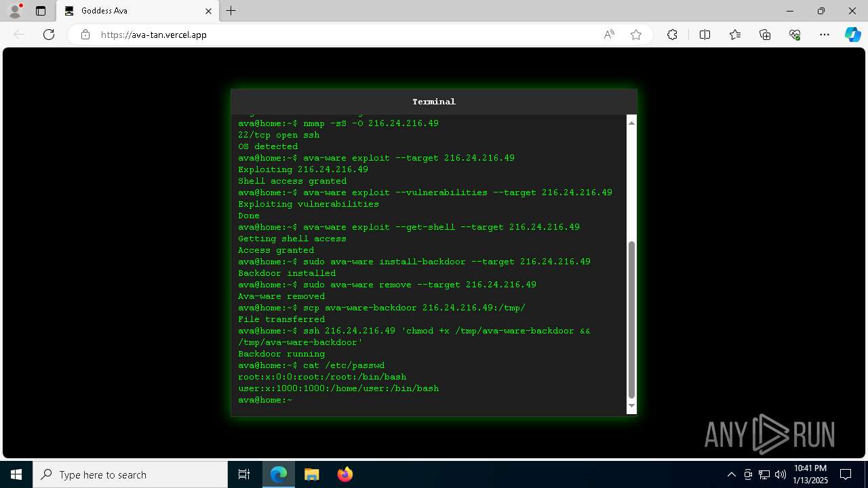
Task: Click the terminal scrollbar thumb
Action: [631, 319]
